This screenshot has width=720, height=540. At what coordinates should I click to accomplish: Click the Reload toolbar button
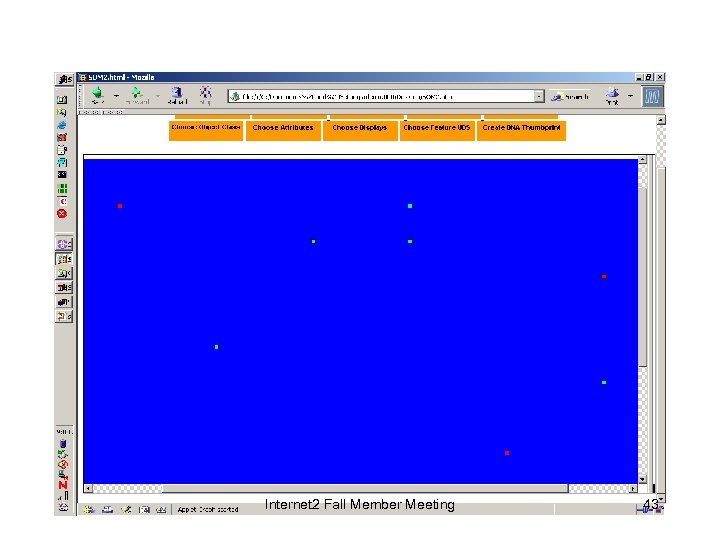tap(177, 95)
